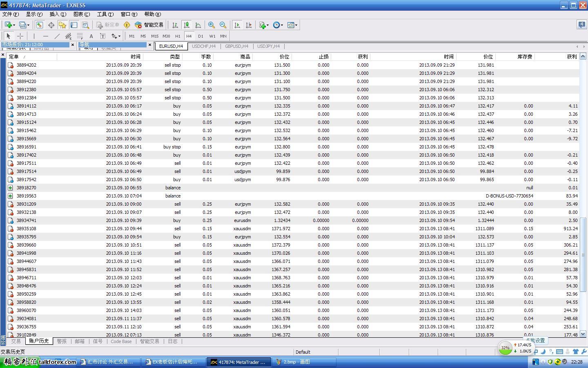The height and width of the screenshot is (368, 588).
Task: Toggle the Market Watch window button
Action: (39, 25)
